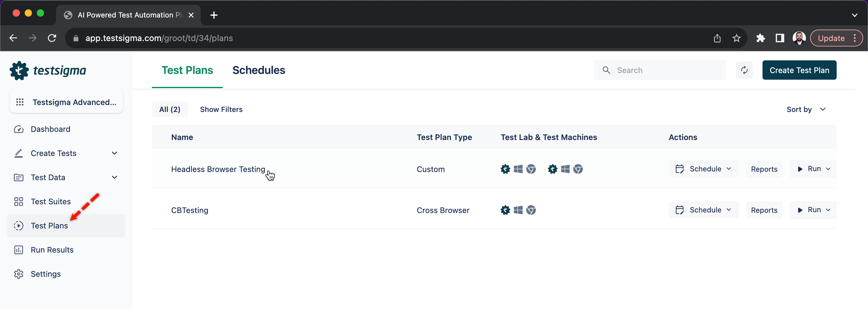The image size is (868, 309).
Task: Click Testsigma lab icon in CBTesting row
Action: [x=505, y=210]
